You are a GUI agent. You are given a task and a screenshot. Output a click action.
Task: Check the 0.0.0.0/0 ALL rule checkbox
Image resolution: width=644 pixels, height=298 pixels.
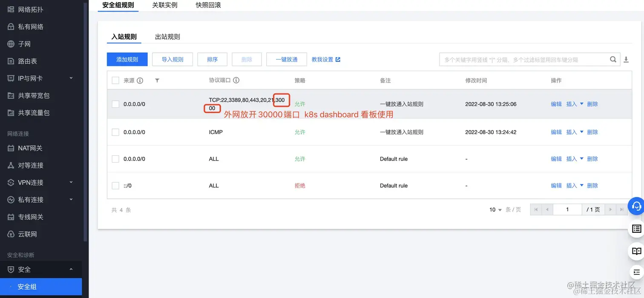click(115, 159)
